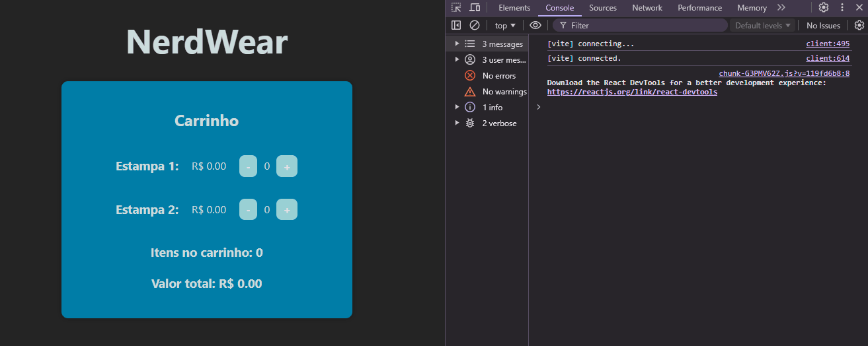Open the client:495 source link
The image size is (868, 346).
[x=828, y=44]
